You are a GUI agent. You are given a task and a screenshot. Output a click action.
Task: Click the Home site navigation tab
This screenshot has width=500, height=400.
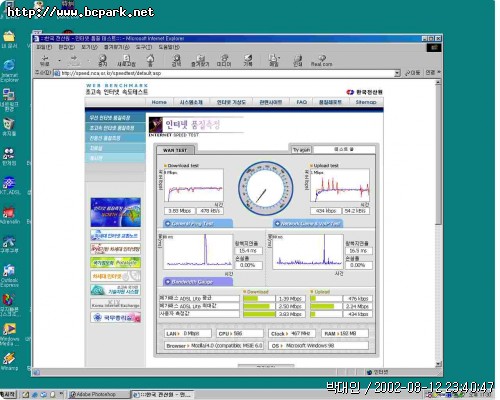pos(159,102)
